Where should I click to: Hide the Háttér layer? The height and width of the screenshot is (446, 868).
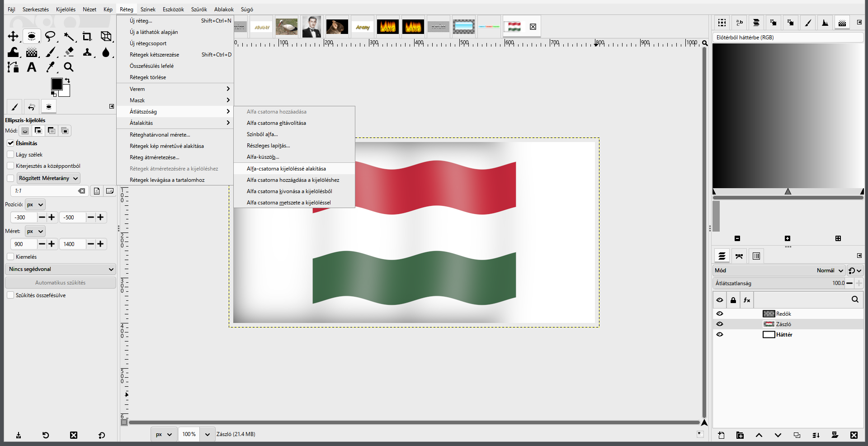720,334
